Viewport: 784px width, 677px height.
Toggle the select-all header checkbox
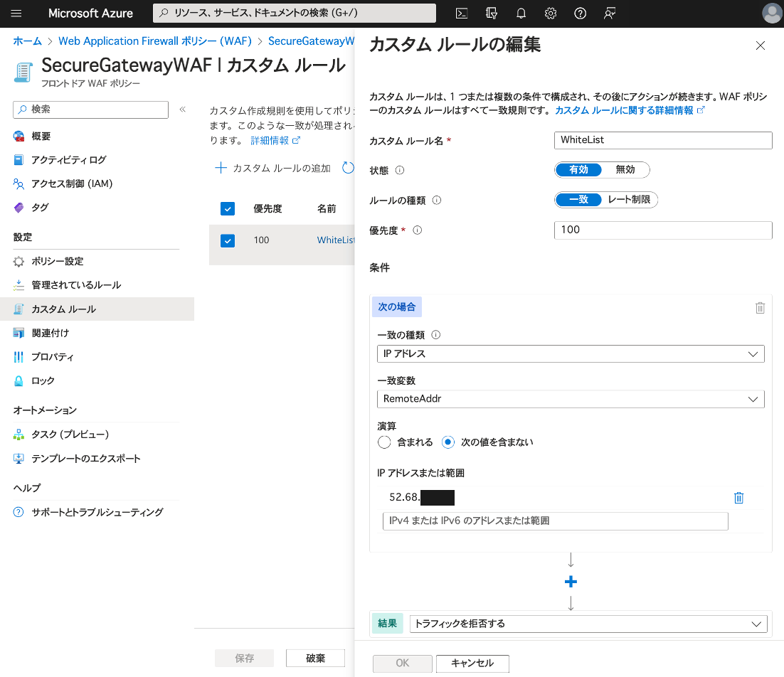[x=228, y=209]
